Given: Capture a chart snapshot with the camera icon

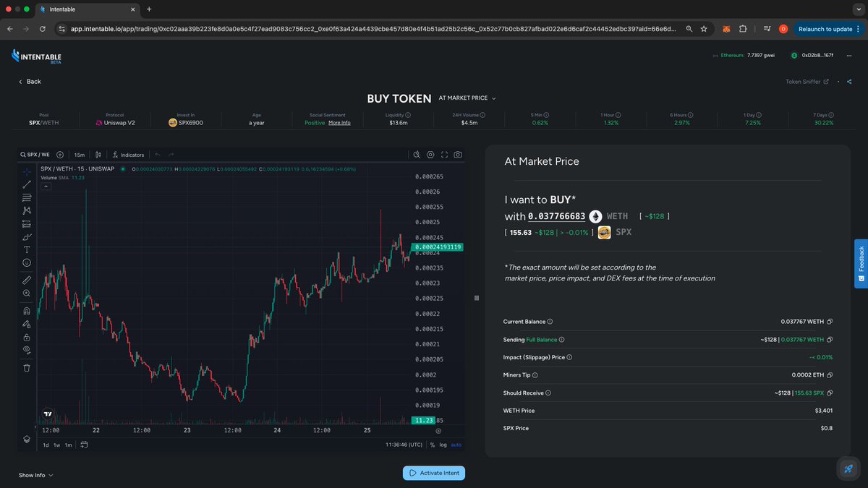Looking at the screenshot, I should [x=458, y=154].
